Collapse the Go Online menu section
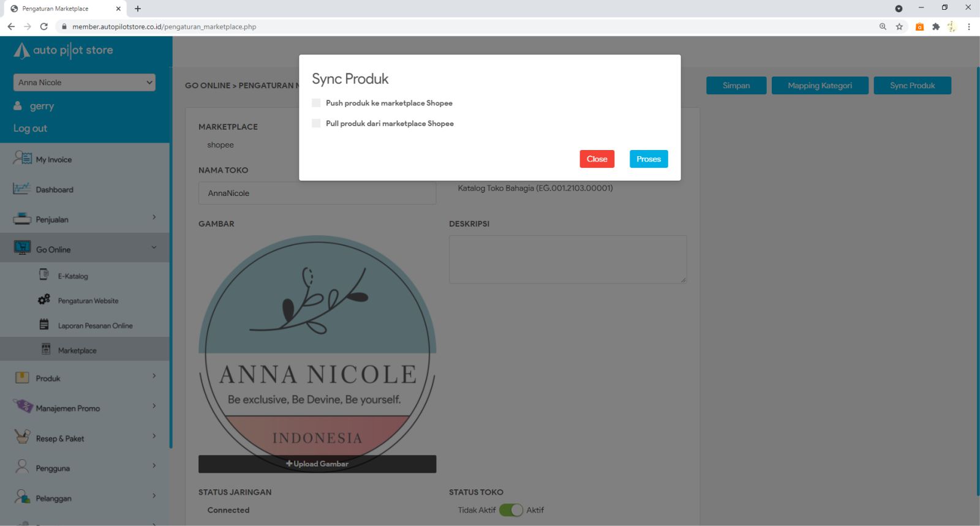This screenshot has width=980, height=526. (154, 248)
